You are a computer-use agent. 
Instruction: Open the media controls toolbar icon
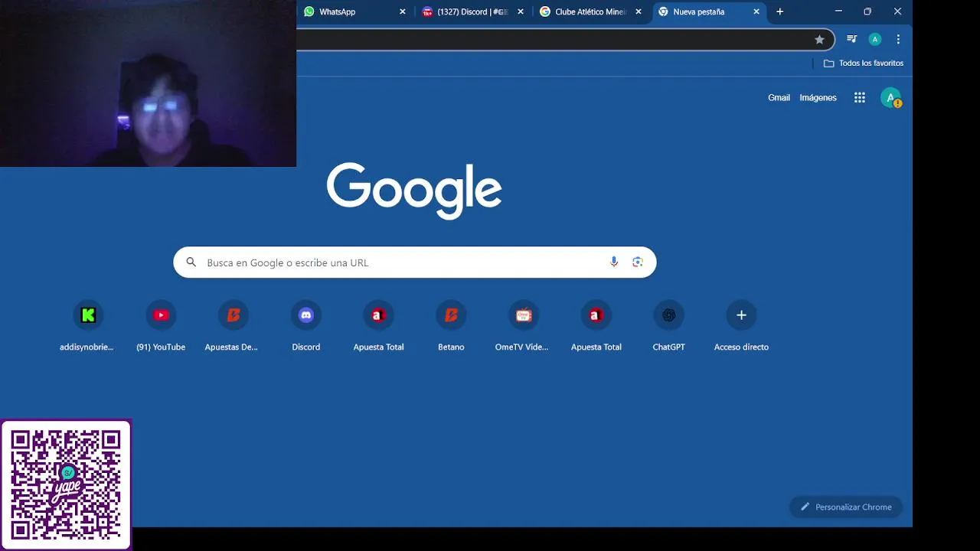coord(851,39)
